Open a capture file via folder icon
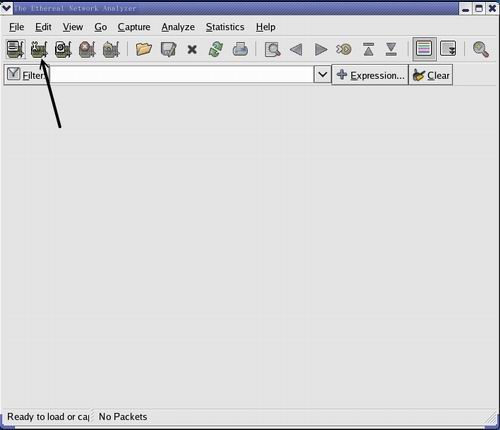This screenshot has height=430, width=500. (x=144, y=49)
